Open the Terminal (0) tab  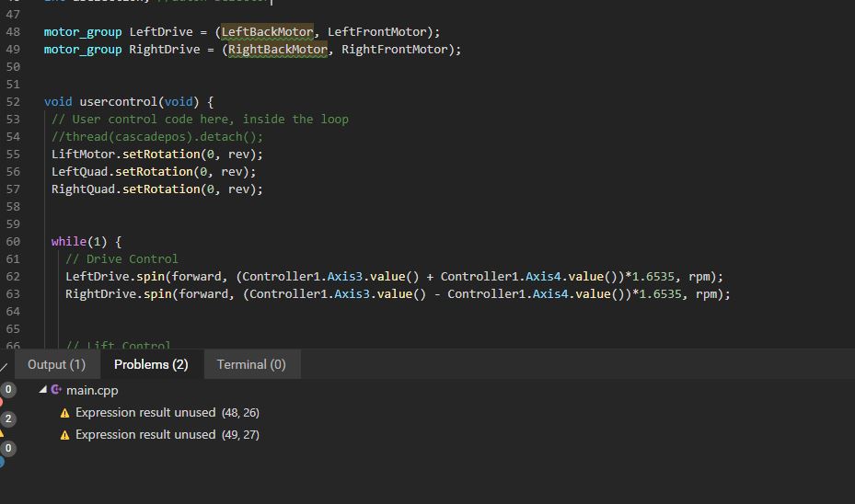(251, 364)
